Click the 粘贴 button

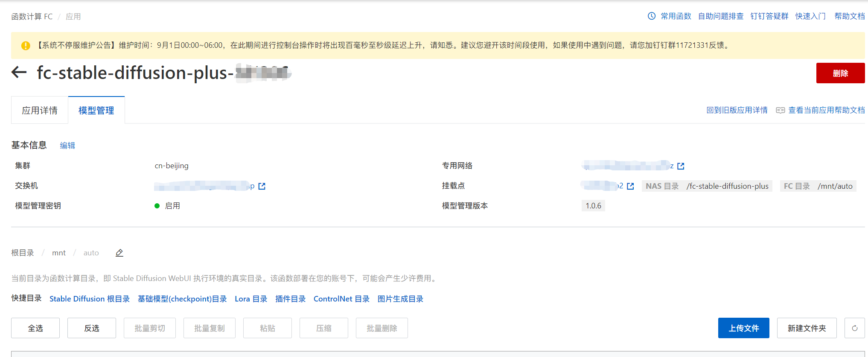[x=268, y=328]
